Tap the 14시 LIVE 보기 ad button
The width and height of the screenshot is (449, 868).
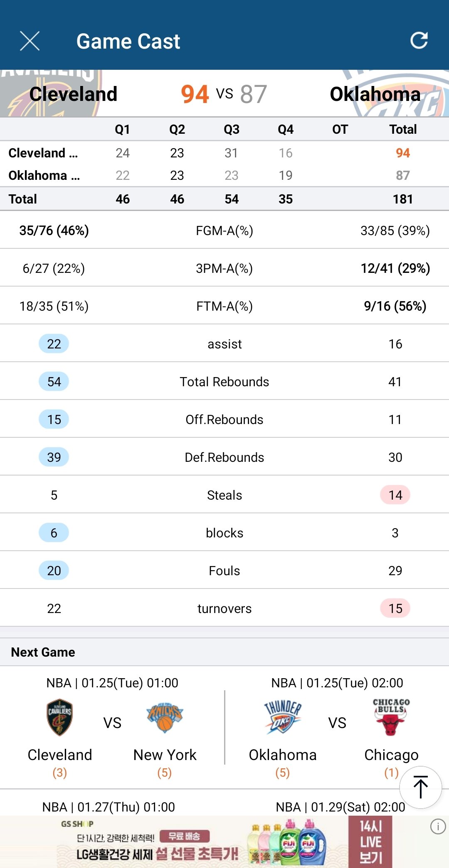pyautogui.click(x=370, y=842)
